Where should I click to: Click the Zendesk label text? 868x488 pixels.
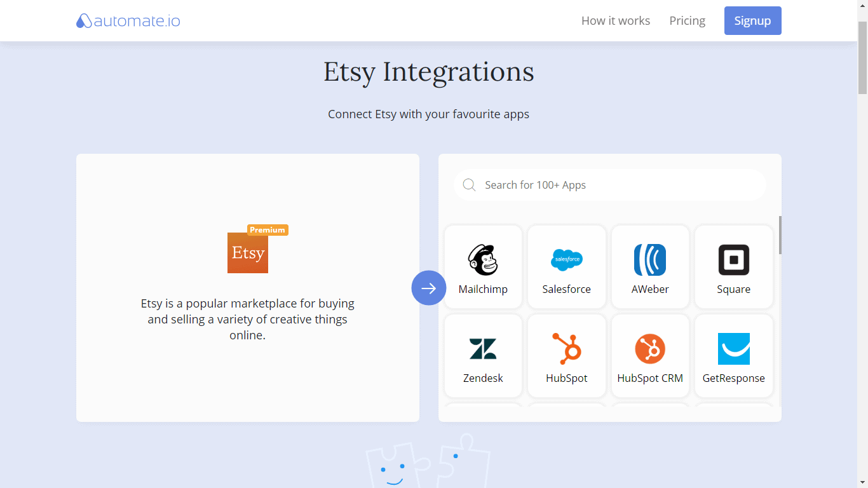pos(483,378)
